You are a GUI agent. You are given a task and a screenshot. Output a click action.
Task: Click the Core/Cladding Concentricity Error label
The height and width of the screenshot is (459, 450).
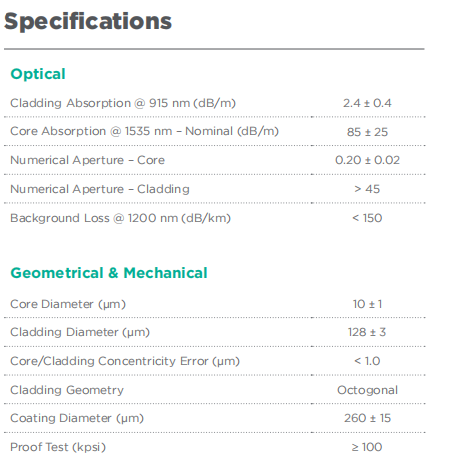[125, 361]
